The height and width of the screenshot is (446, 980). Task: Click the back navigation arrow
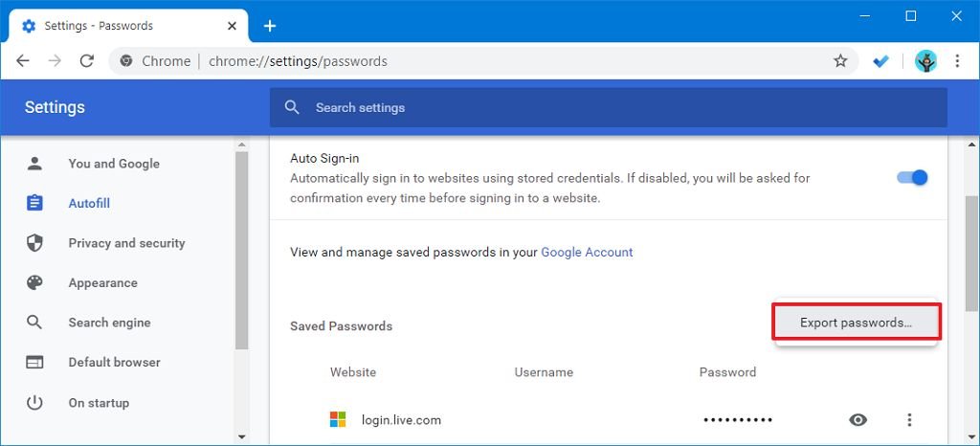[23, 60]
